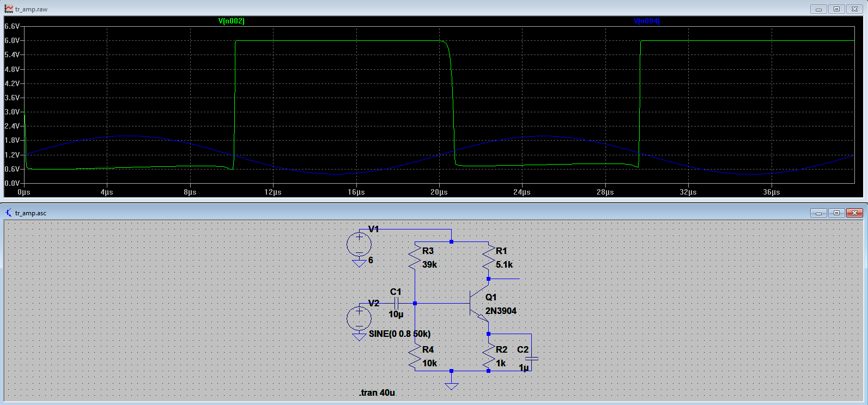868x405 pixels.
Task: Click the V(n002) green trace label
Action: (232, 21)
